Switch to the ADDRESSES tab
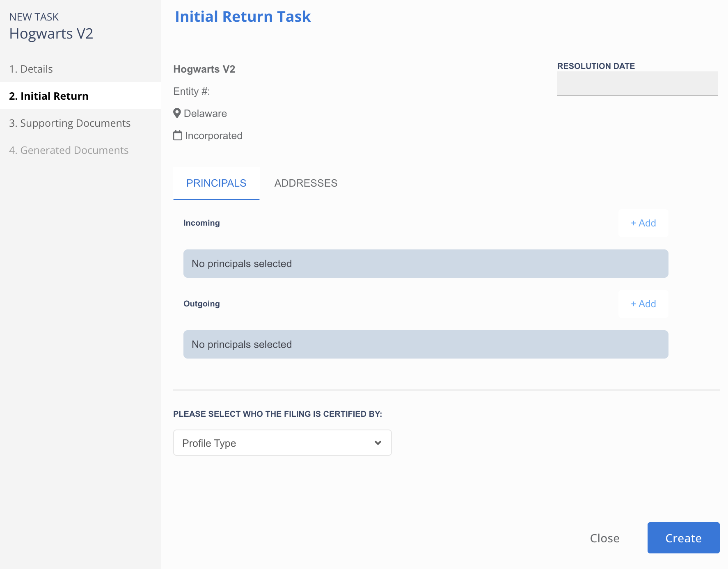Image resolution: width=728 pixels, height=569 pixels. pos(306,183)
